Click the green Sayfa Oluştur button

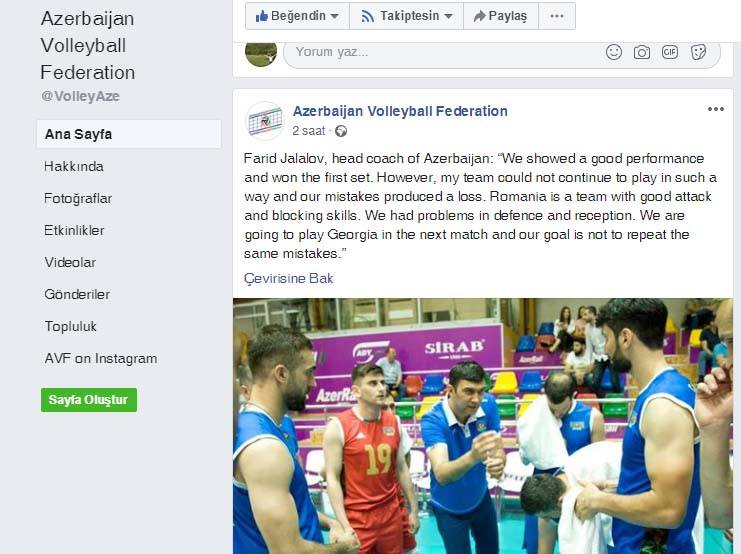click(x=89, y=400)
